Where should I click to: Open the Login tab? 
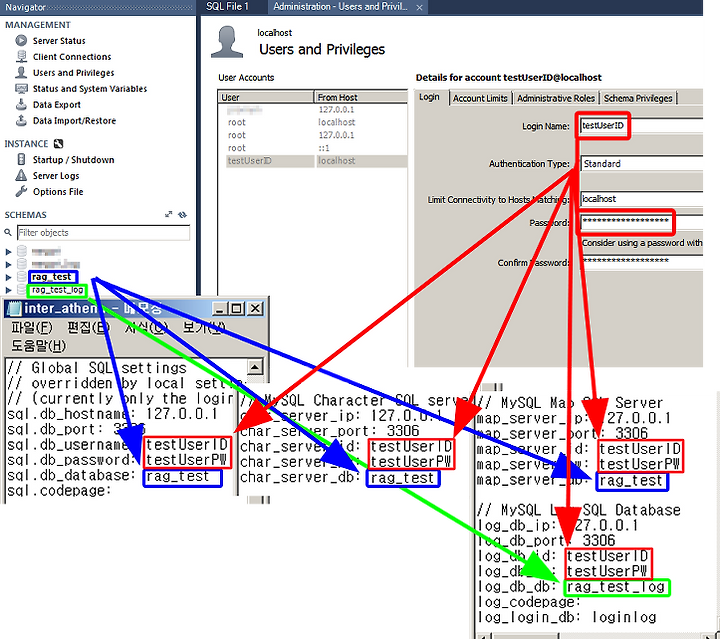pos(429,97)
